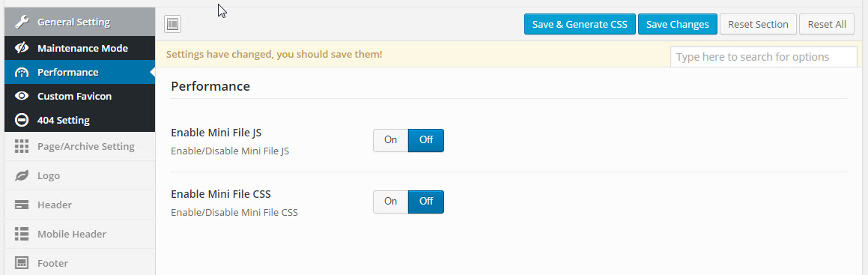Set Enable Mini File JS to Off
Image resolution: width=868 pixels, height=275 pixels.
tap(425, 140)
